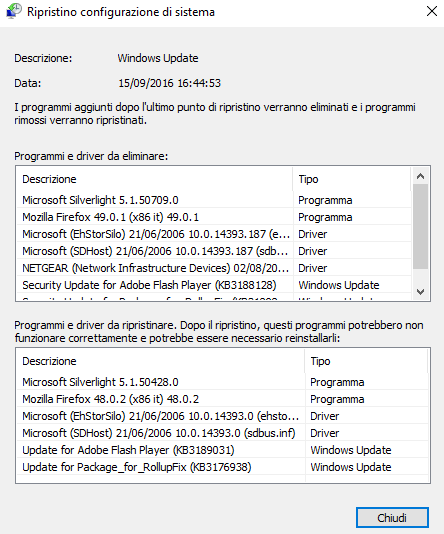Viewport: 444px width, 534px height.
Task: Click the "Descrizione:" field label
Action: coord(43,58)
